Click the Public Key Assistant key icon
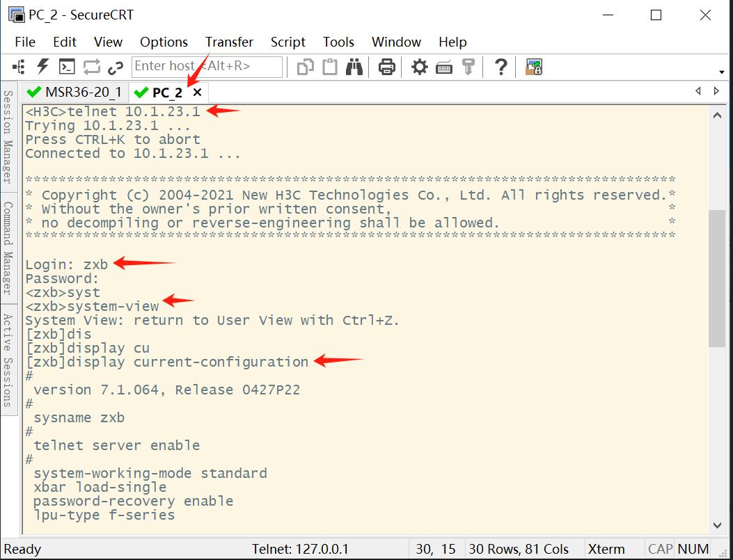Screen dimensions: 733x560 click(468, 67)
